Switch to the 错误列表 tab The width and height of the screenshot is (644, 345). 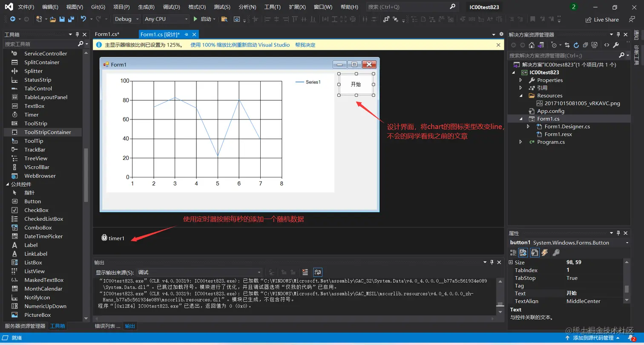point(107,326)
